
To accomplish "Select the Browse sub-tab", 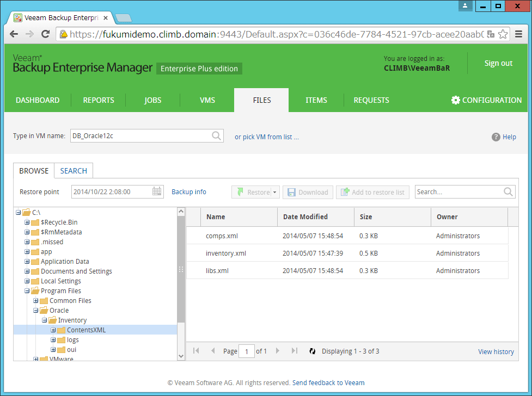I will 34,171.
